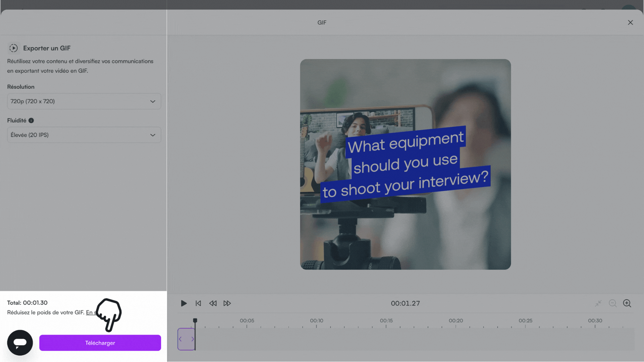Viewport: 644px width, 362px height.
Task: Play the GIF preview
Action: pyautogui.click(x=183, y=303)
